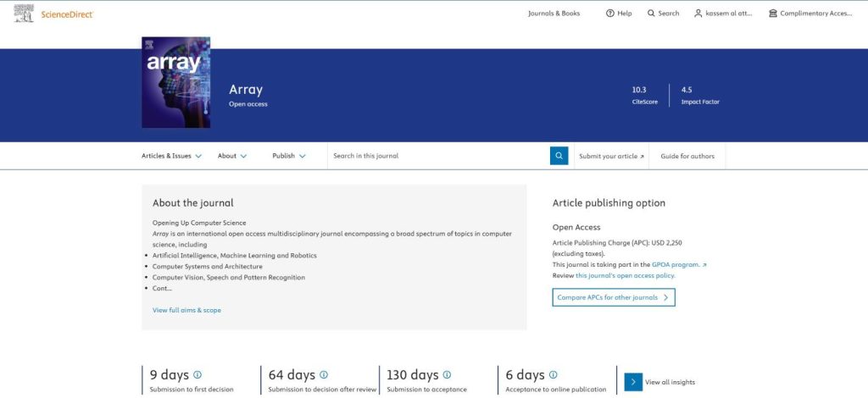The image size is (868, 398).
Task: Click Submission to acceptance label
Action: 427,390
